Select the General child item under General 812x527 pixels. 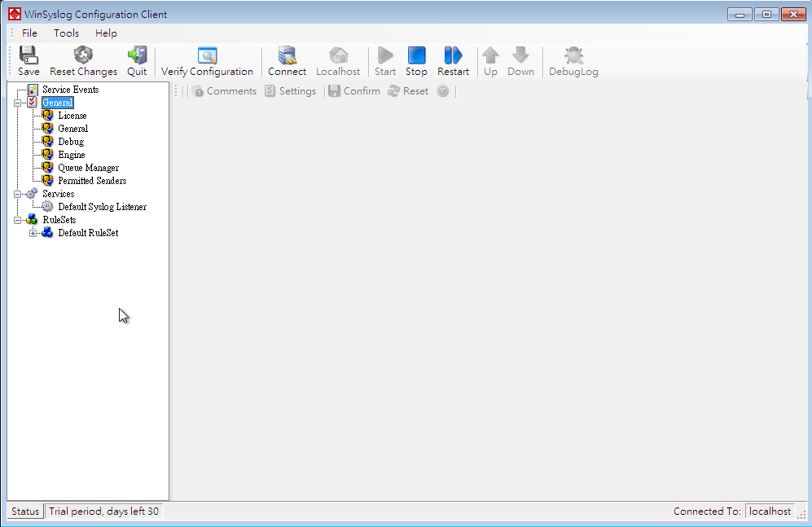(73, 129)
